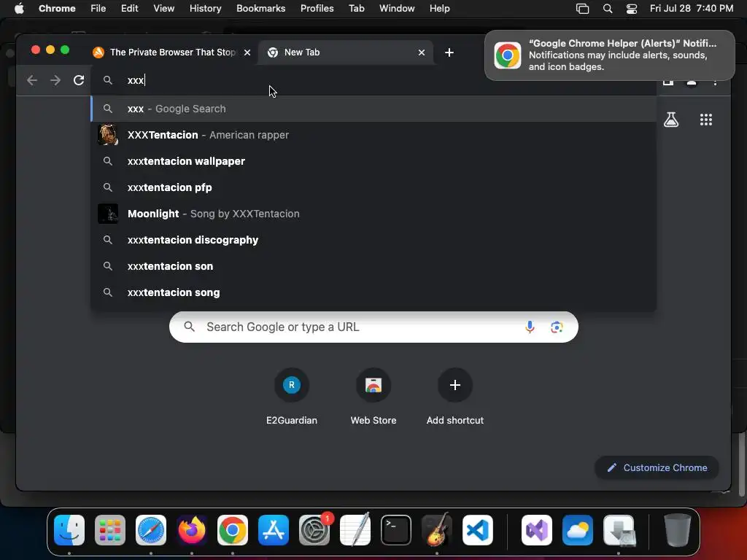Pick the 'xxxtentacion son' suggestion
Viewport: 747px width, 560px height.
coord(373,266)
